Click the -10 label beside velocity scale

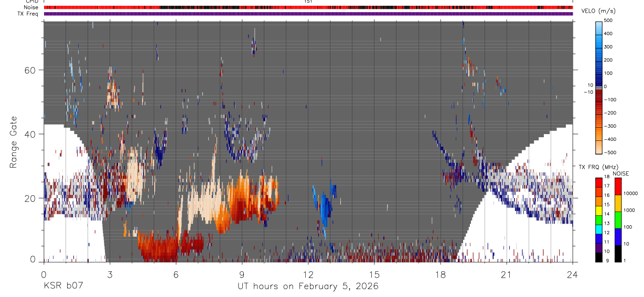(588, 92)
